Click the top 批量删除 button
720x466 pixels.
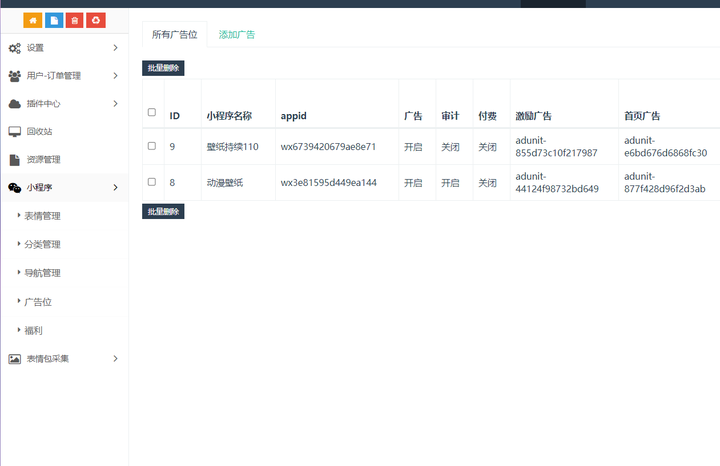[163, 68]
